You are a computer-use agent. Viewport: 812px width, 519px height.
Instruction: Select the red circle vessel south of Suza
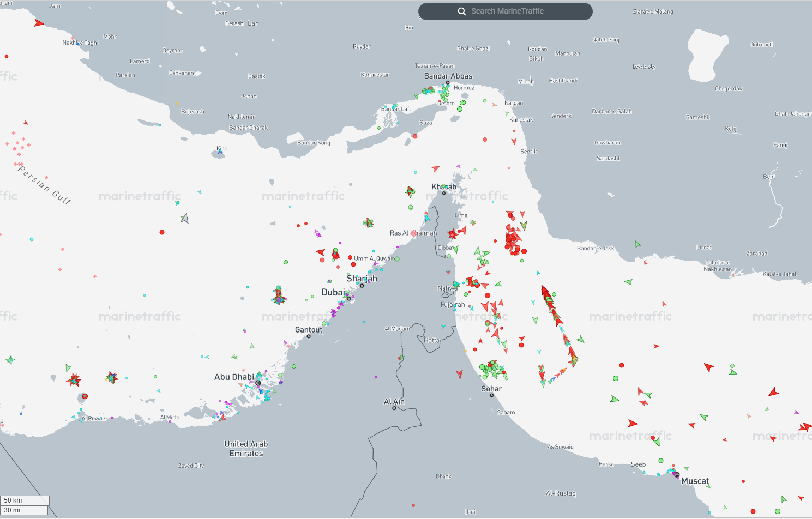click(x=414, y=136)
